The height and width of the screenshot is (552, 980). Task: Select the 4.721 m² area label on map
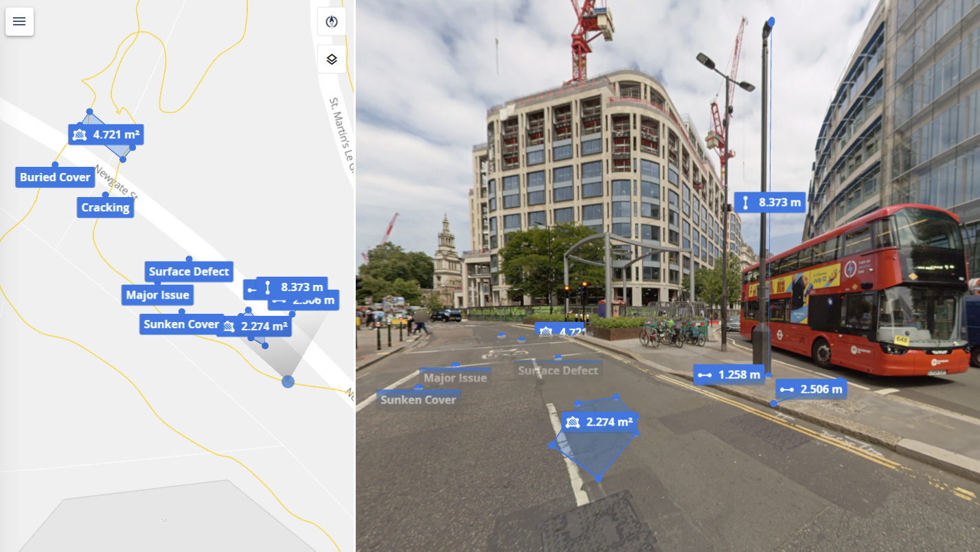coord(106,135)
